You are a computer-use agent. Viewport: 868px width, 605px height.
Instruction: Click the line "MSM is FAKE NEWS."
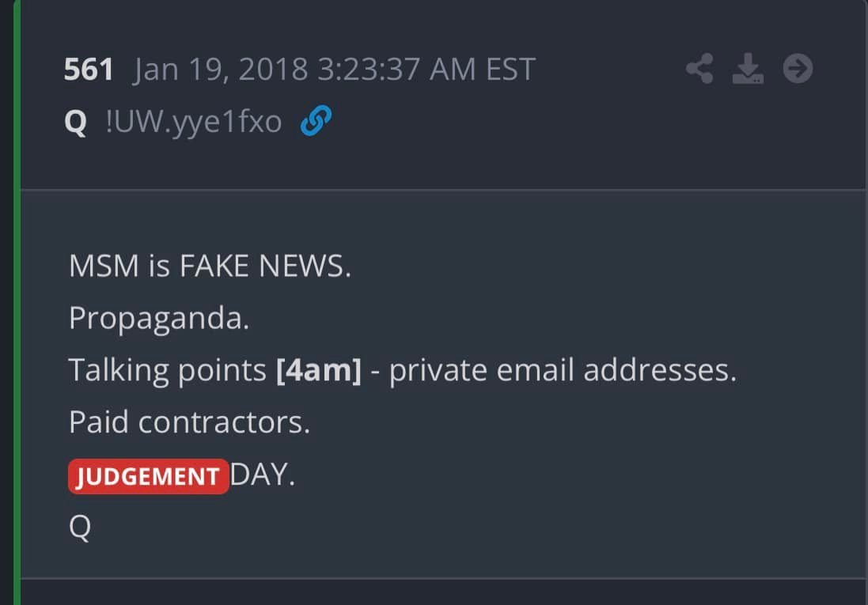210,267
